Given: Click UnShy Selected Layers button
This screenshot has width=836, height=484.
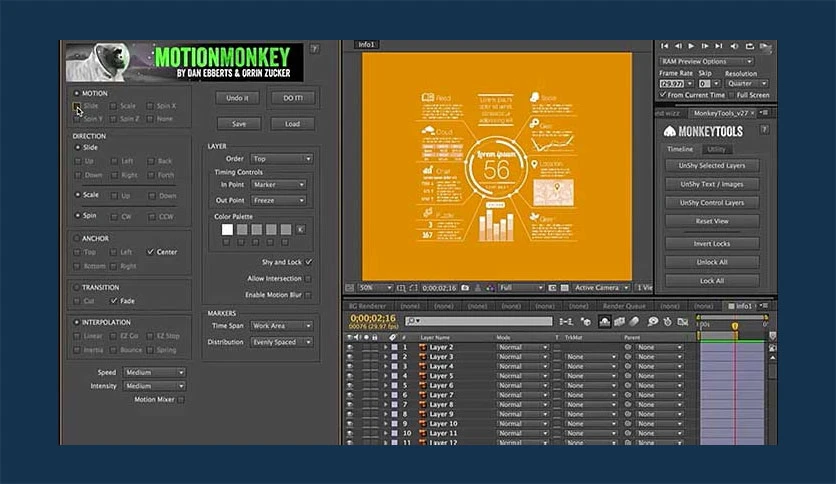Looking at the screenshot, I should pyautogui.click(x=712, y=166).
